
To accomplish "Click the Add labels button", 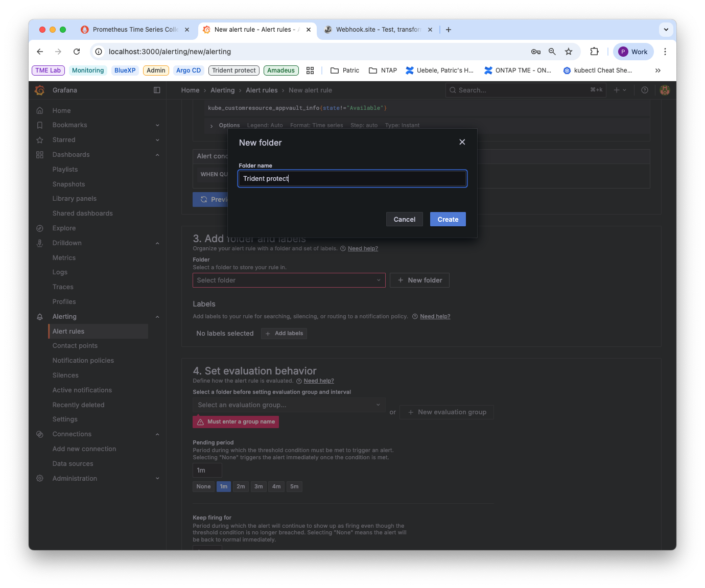I will coord(284,333).
